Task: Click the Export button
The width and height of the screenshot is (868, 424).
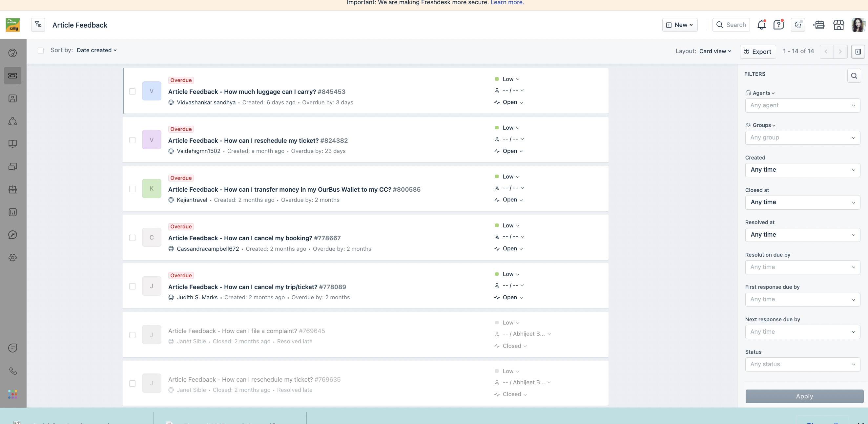Action: [758, 52]
